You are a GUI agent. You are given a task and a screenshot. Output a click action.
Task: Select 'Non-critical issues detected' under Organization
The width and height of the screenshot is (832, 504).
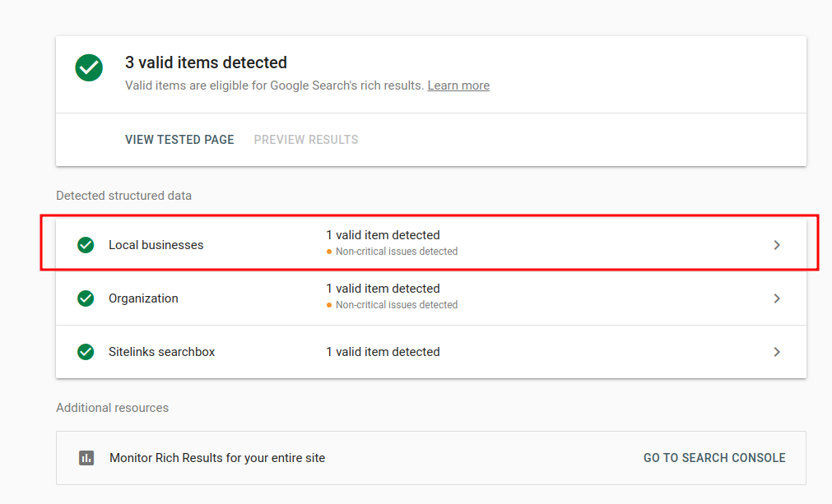(397, 304)
